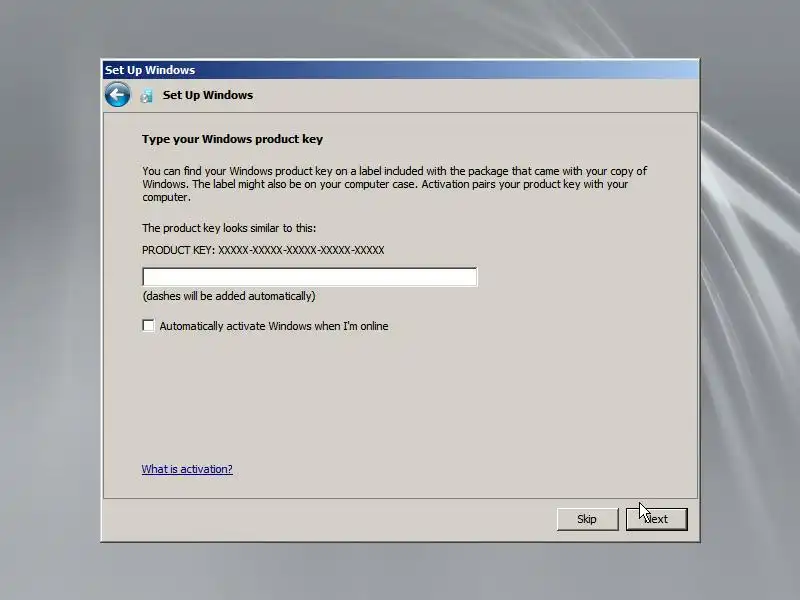Proceed with the Next button
This screenshot has width=800, height=600.
click(x=657, y=519)
